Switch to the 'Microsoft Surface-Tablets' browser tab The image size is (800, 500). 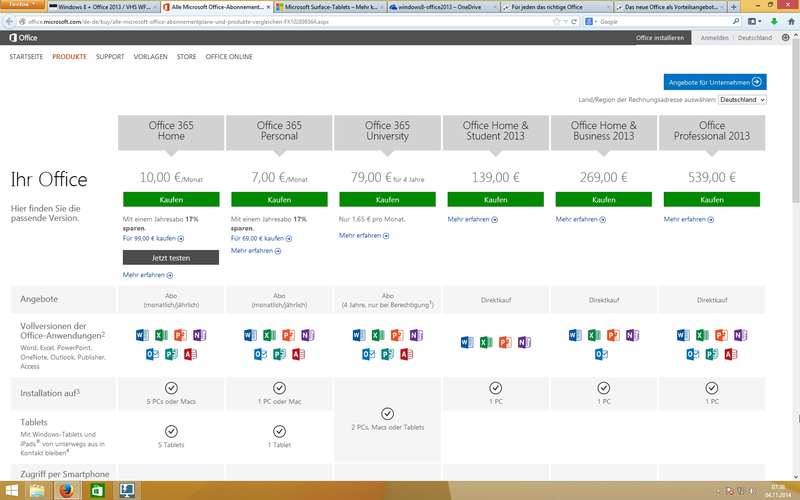[327, 7]
